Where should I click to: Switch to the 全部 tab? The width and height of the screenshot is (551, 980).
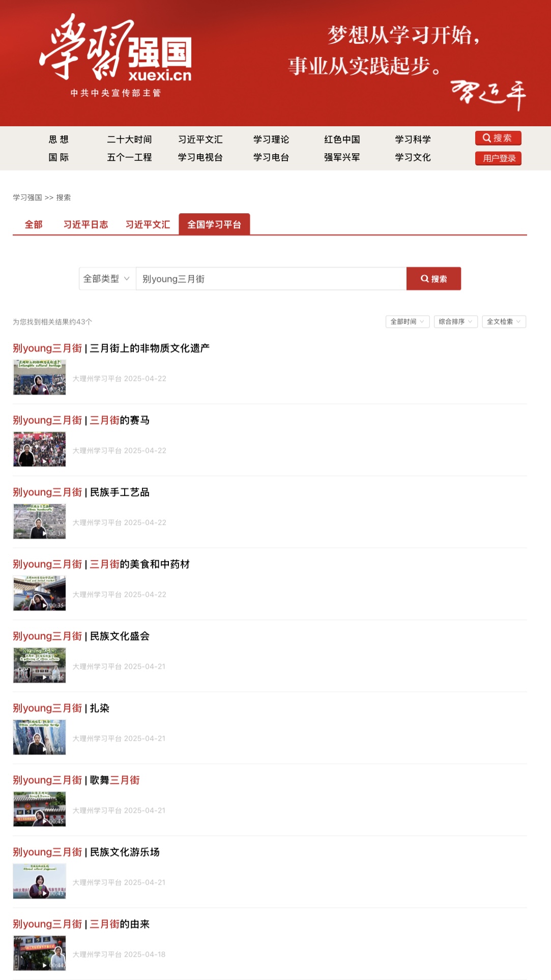[34, 225]
